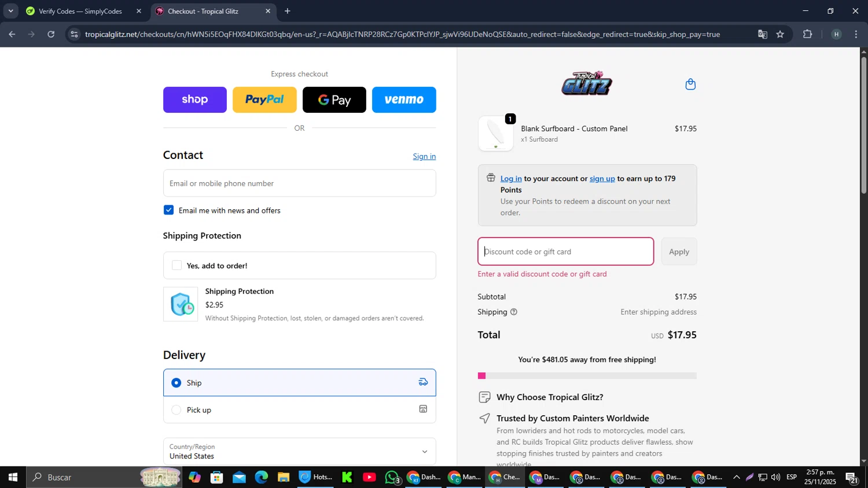
Task: Open the Chrome three-dot menu
Action: 856,34
